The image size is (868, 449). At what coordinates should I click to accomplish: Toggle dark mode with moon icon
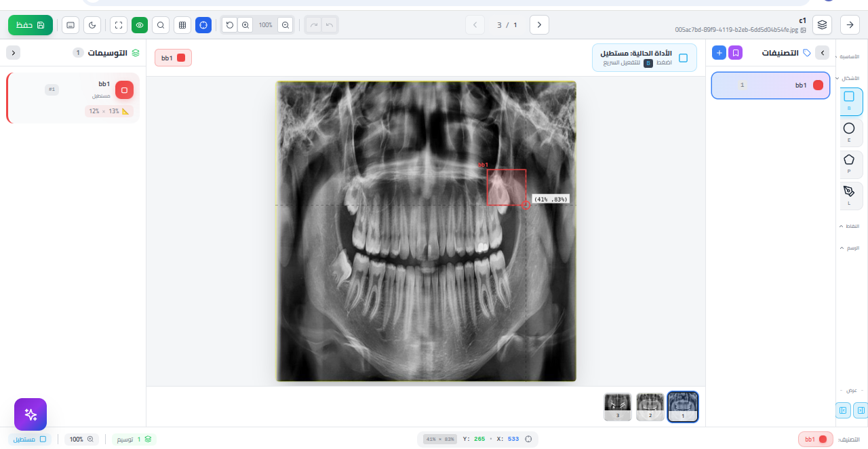[x=92, y=25]
